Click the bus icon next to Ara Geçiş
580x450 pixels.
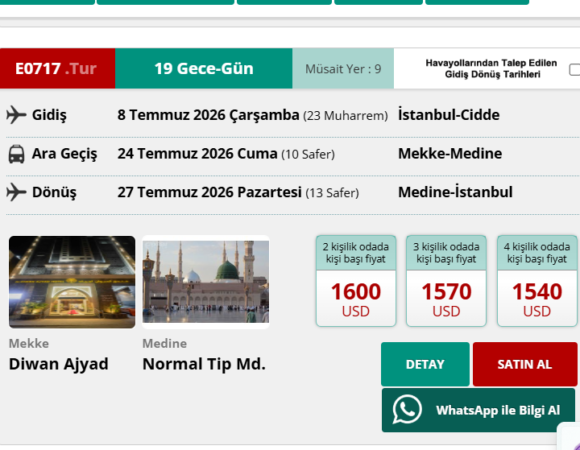coord(16,154)
